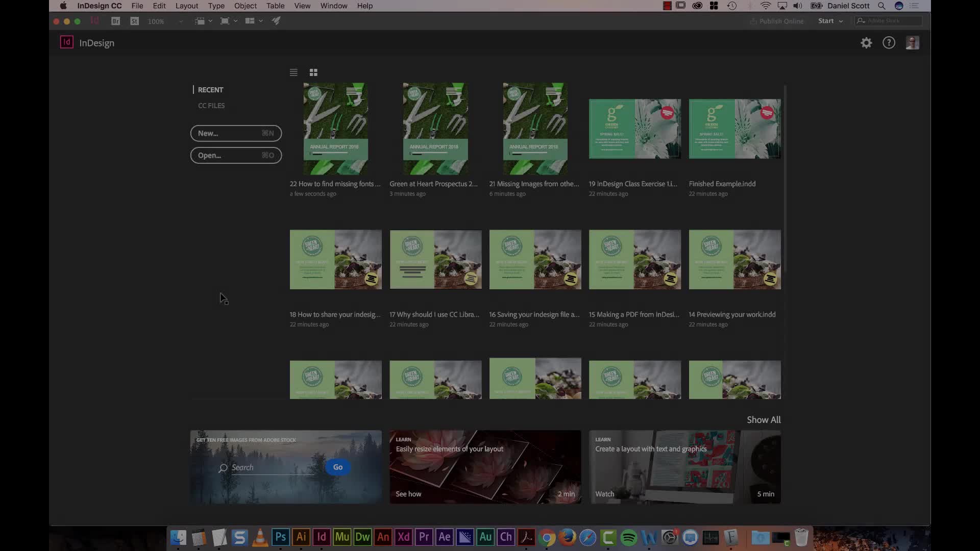This screenshot has width=980, height=551.
Task: Open '17 Why should I use CC Libra...' thumbnail
Action: tap(435, 259)
